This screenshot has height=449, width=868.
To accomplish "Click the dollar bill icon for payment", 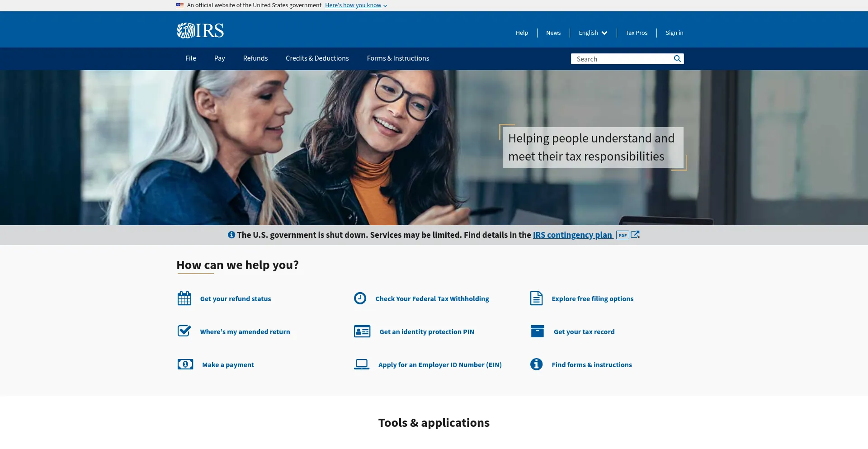I will click(185, 364).
